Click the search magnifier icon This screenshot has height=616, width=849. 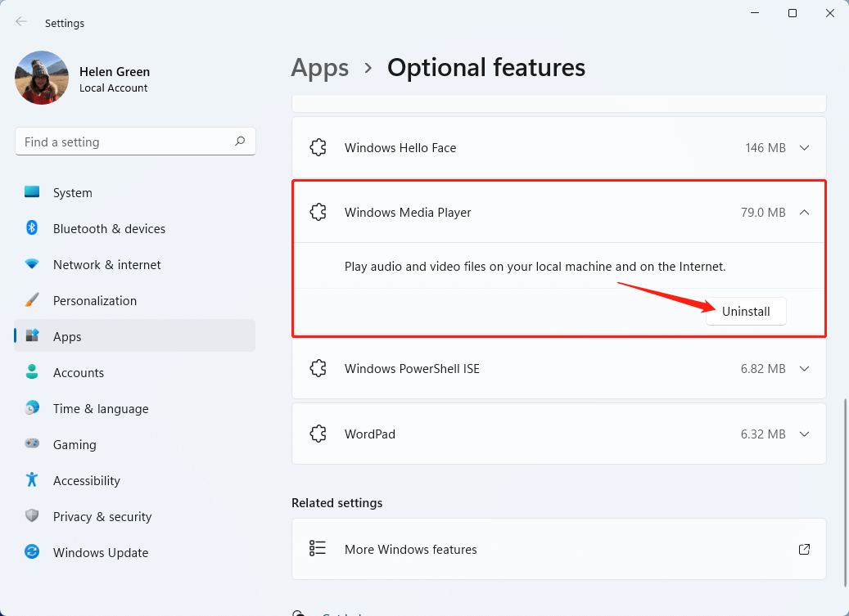tap(240, 142)
